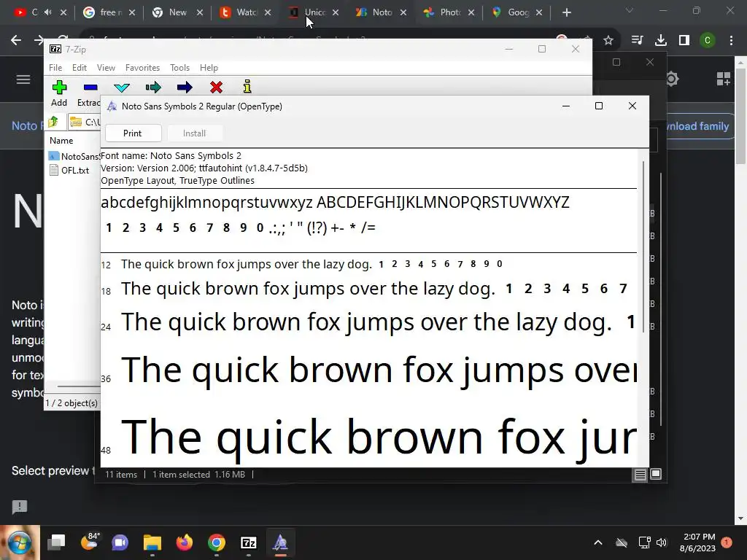This screenshot has width=747, height=560.
Task: Open the Help menu in 7-Zip
Action: 209,68
